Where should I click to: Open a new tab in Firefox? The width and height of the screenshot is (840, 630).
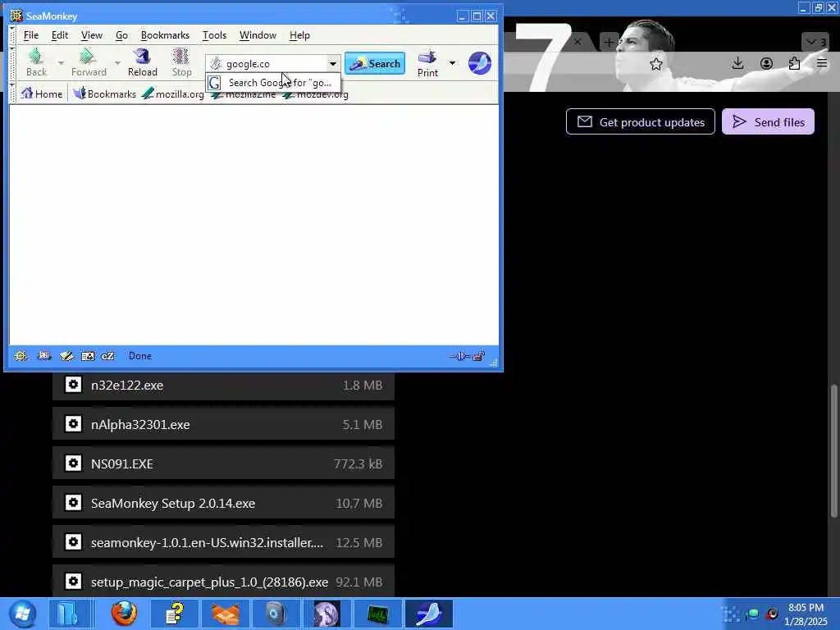click(609, 41)
